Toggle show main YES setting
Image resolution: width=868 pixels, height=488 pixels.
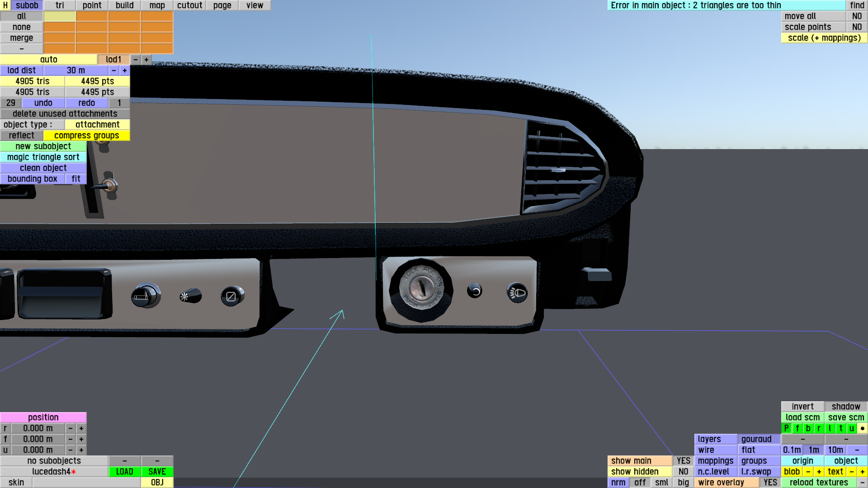coord(683,461)
